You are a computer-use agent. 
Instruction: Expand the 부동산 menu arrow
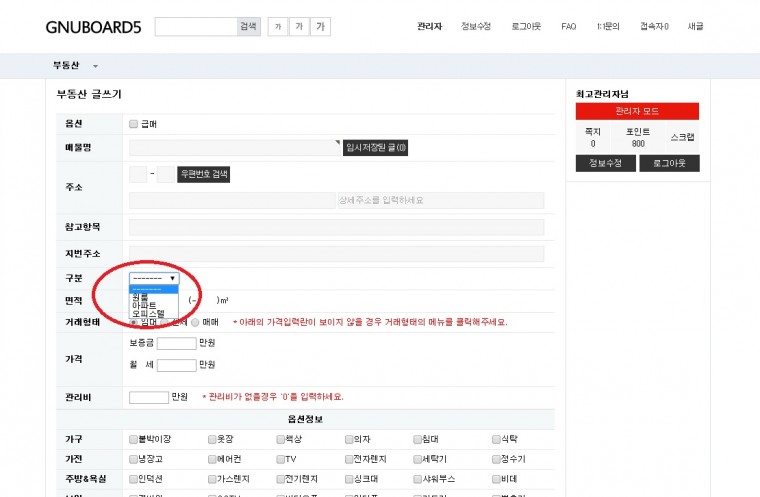(96, 66)
